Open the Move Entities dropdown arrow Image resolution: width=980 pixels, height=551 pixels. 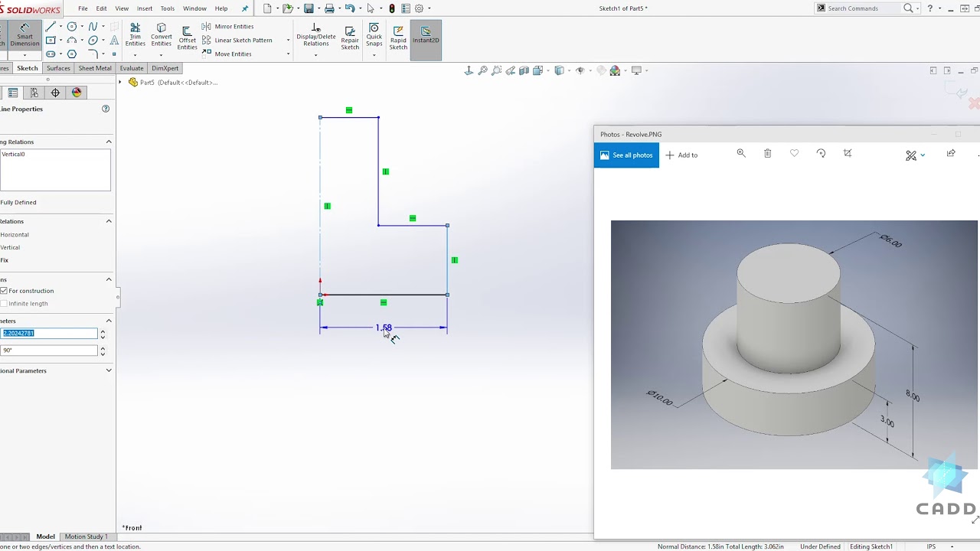pyautogui.click(x=289, y=54)
